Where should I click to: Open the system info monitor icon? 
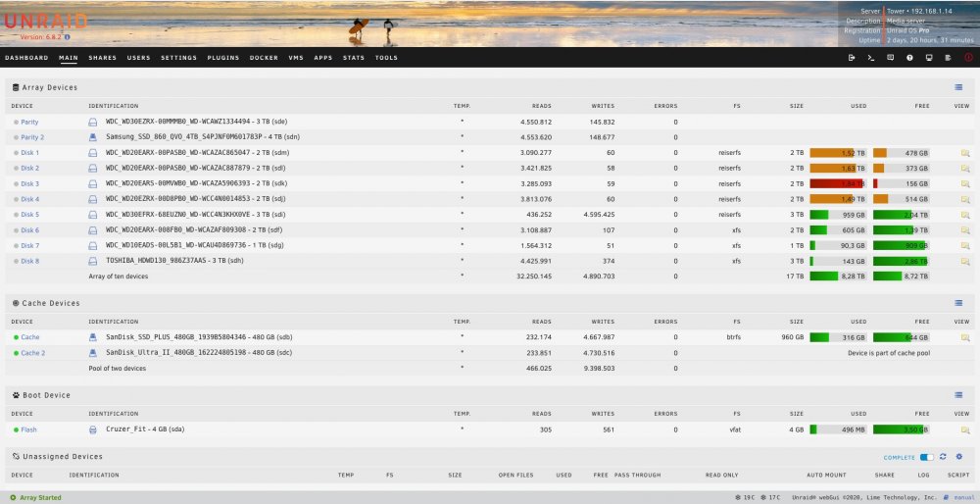(929, 58)
